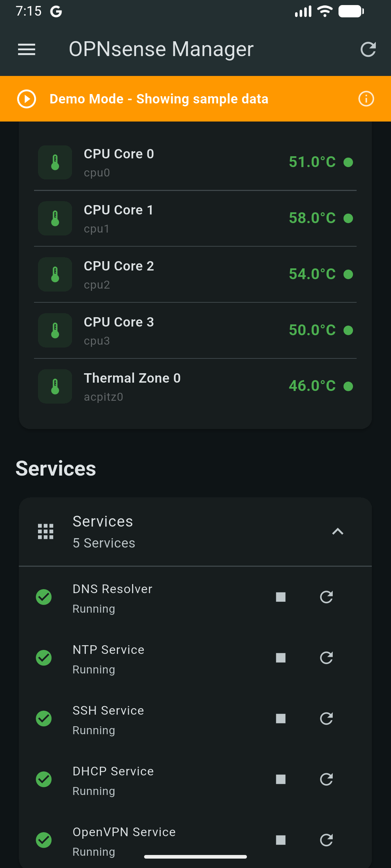Tap the cpu1 sensor identifier
Screen dimensions: 391x868
coord(96,229)
